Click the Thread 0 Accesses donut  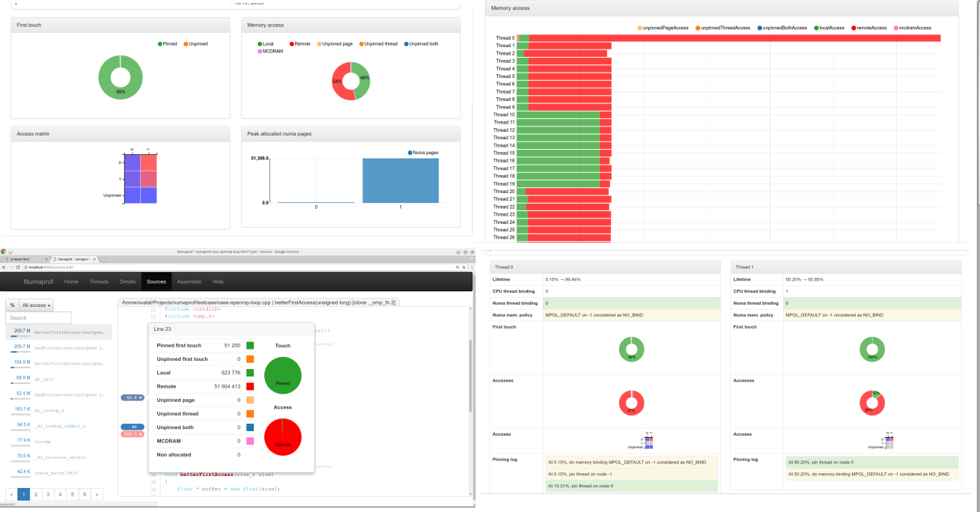coord(631,403)
